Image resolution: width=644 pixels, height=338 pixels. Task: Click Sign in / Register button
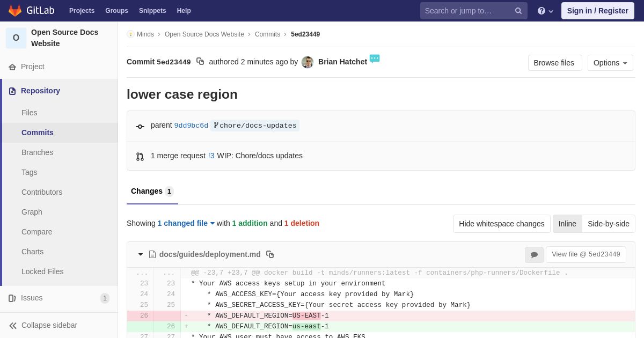point(598,11)
